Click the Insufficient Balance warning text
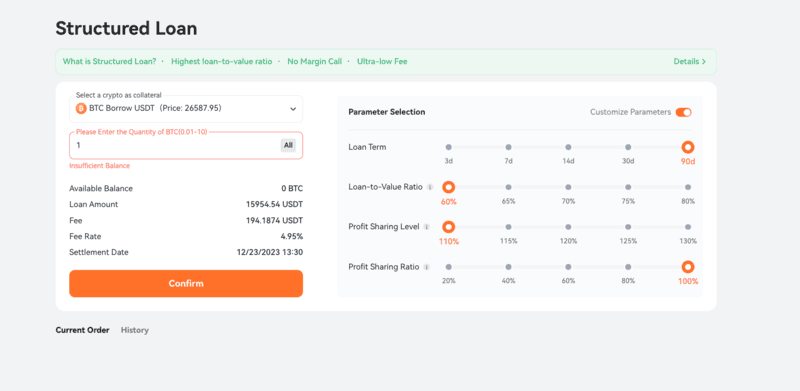Image resolution: width=800 pixels, height=391 pixels. (x=99, y=166)
